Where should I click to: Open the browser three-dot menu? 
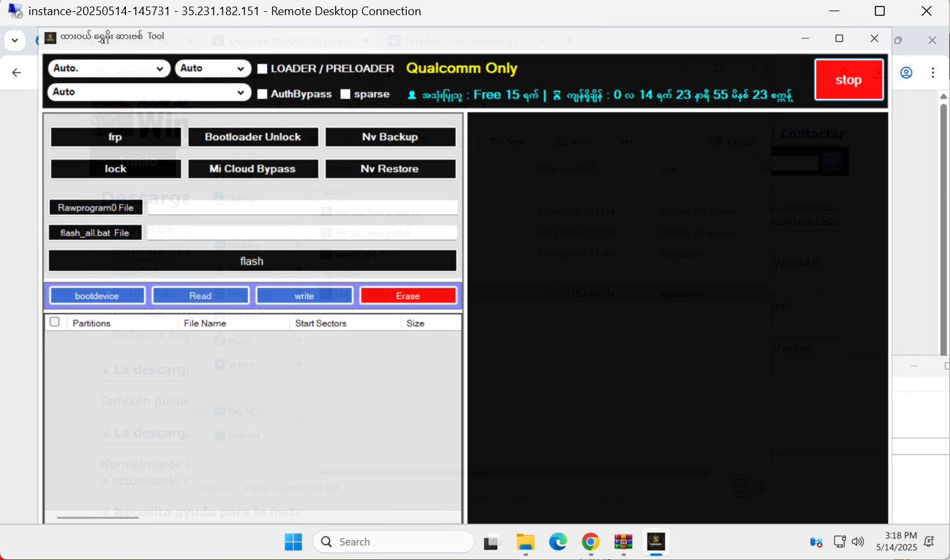pos(933,72)
